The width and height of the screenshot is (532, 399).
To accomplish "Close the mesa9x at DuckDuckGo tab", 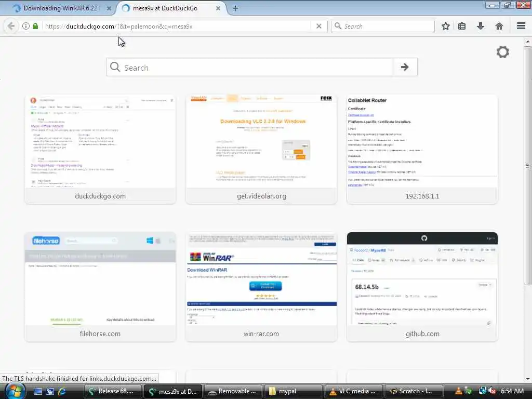I will [x=218, y=8].
